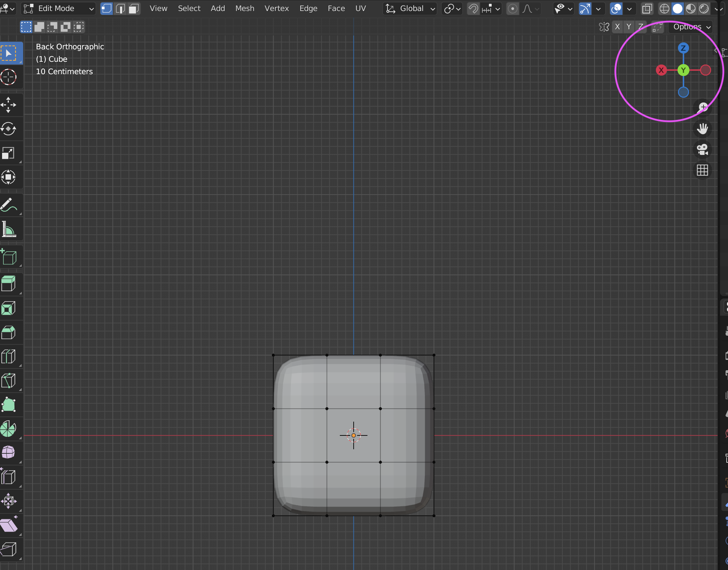Open the pivot point dropdown
The width and height of the screenshot is (728, 570).
452,9
